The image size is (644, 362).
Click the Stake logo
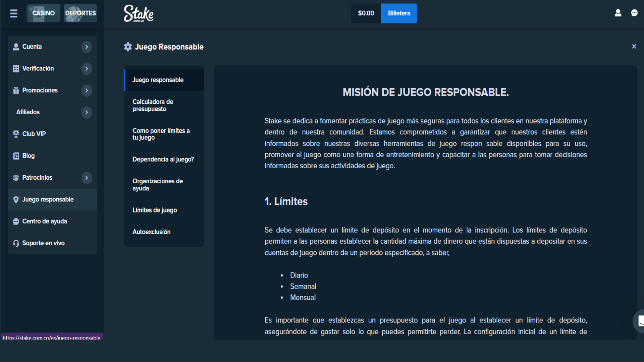click(x=139, y=13)
